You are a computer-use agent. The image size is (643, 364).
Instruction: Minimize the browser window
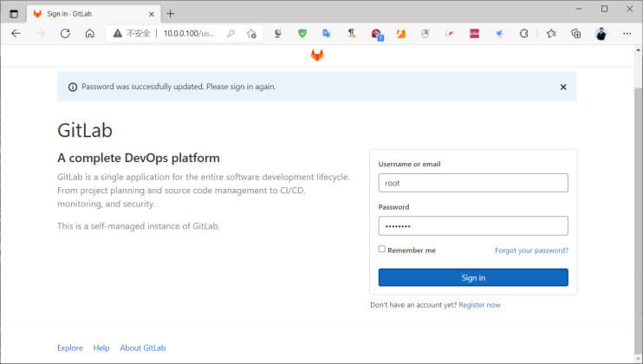point(579,9)
